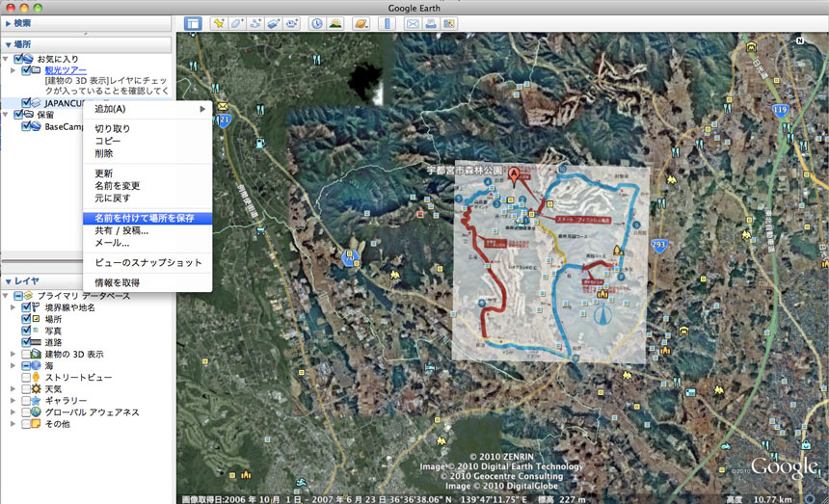The height and width of the screenshot is (504, 829).
Task: Expand the 検索 panel
Action: [x=8, y=23]
